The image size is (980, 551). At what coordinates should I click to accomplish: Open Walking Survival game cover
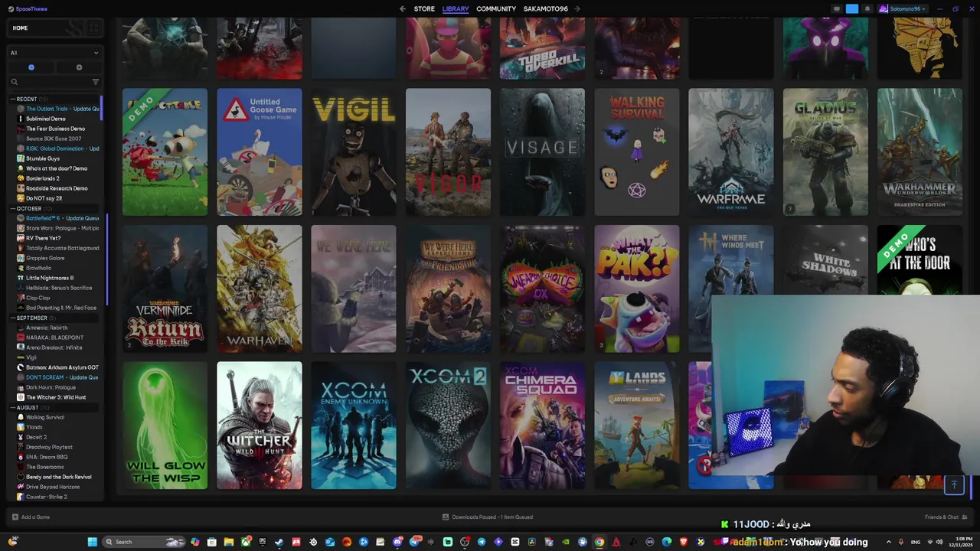click(x=637, y=152)
